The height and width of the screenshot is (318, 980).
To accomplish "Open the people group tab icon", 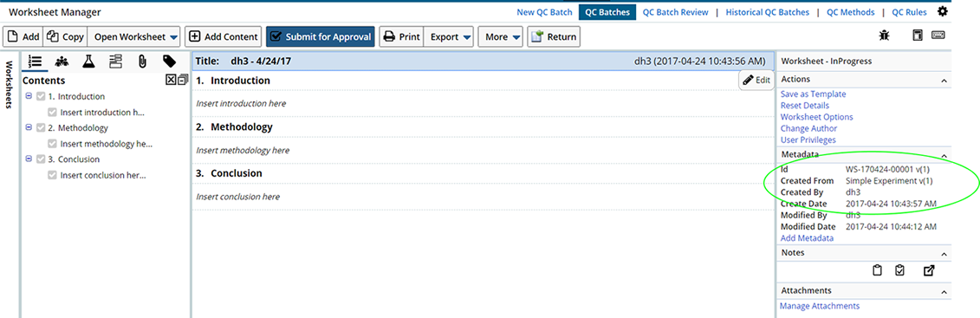I will point(62,61).
